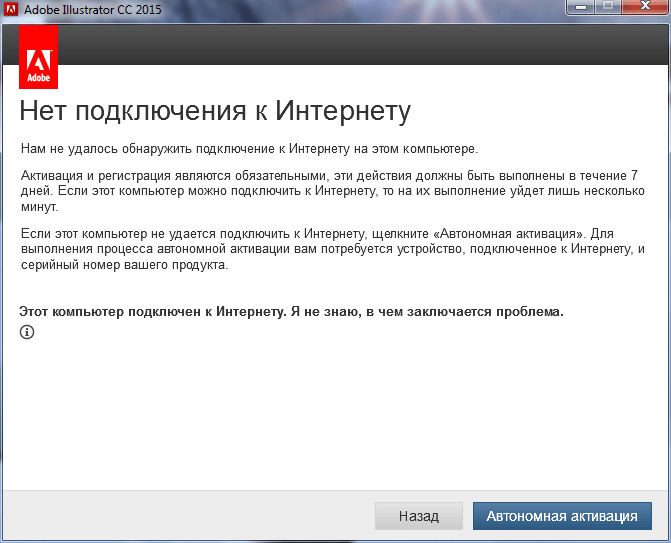671x543 pixels.
Task: Select the bold link Этот компьютер подключен к Интернету
Action: pyautogui.click(x=291, y=312)
